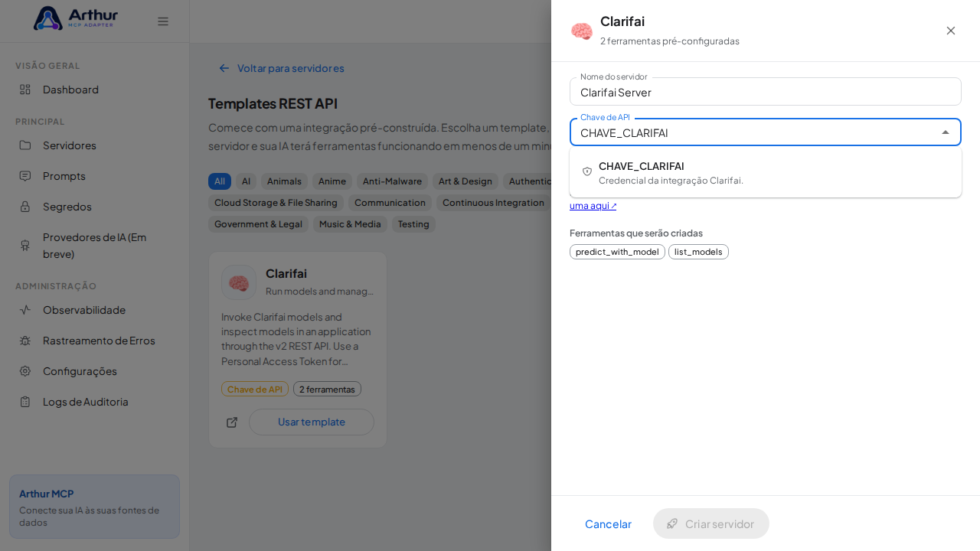The image size is (980, 551).
Task: Filter by Cloud Storage & File Sharing
Action: click(x=276, y=203)
